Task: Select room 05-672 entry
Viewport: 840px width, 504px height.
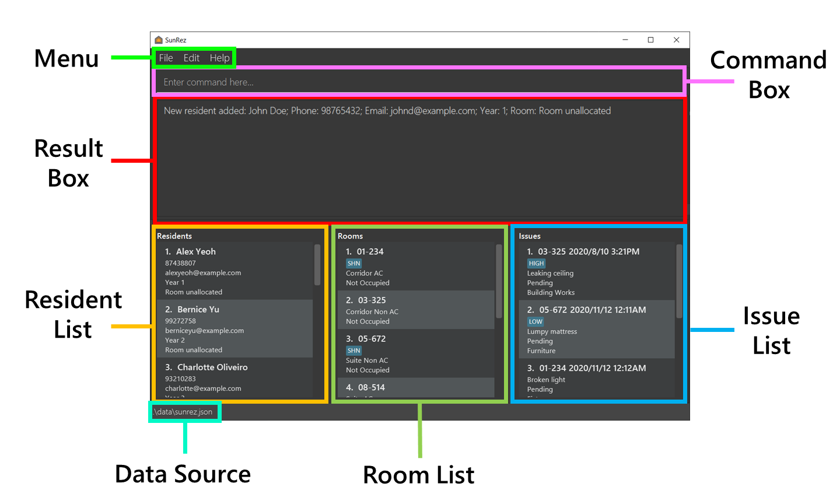Action: coord(416,353)
